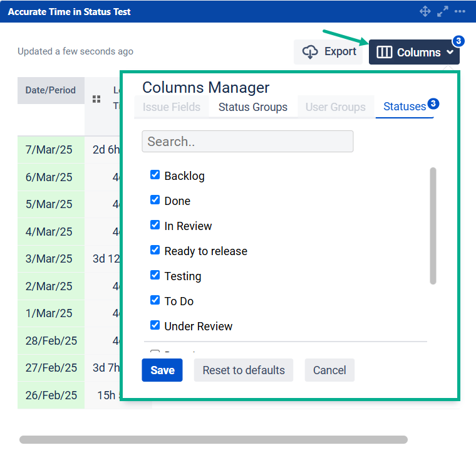Select the Statuses tab
476x450 pixels.
404,107
